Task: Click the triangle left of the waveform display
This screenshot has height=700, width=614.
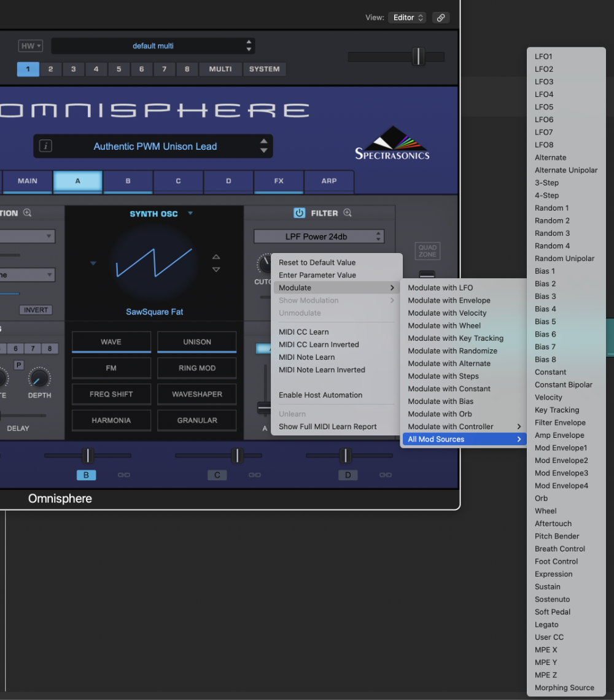Action: (93, 263)
